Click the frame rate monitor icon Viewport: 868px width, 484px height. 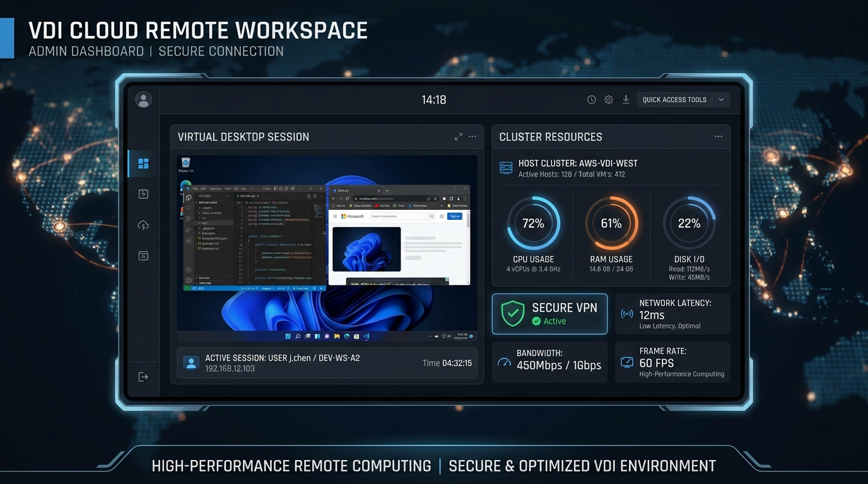pos(627,362)
